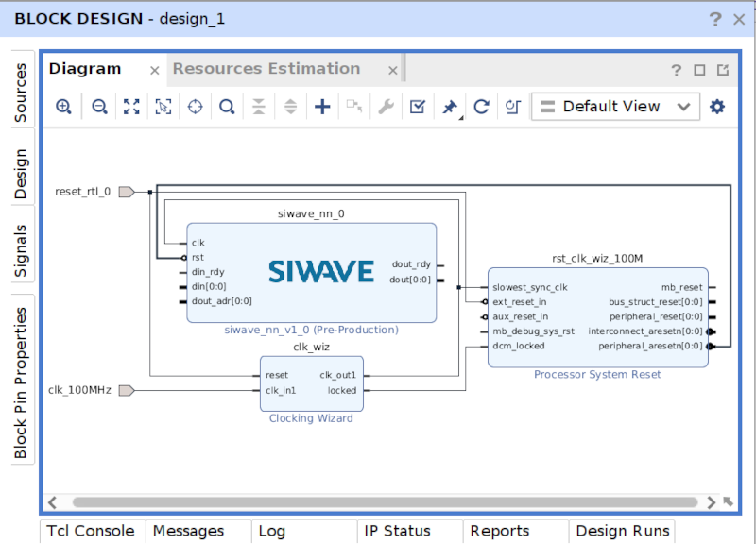Open the Default View dropdown
756x544 pixels.
[x=615, y=106]
